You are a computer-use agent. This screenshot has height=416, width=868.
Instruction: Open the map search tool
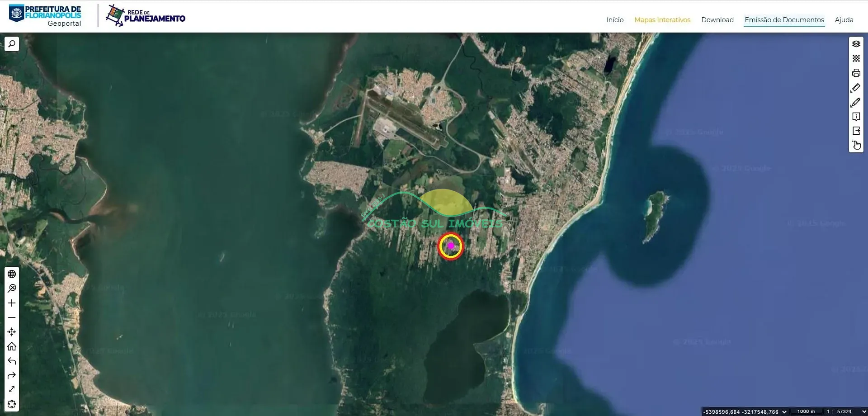click(12, 44)
